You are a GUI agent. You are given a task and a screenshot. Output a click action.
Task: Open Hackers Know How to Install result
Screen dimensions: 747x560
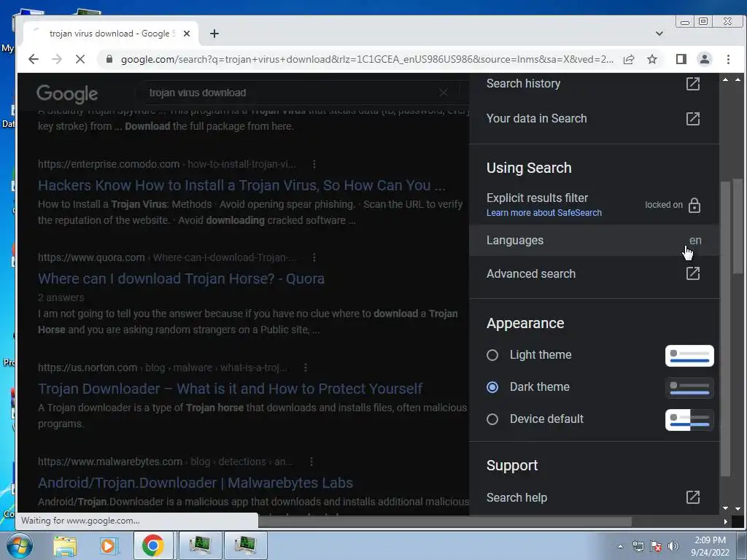coord(241,185)
